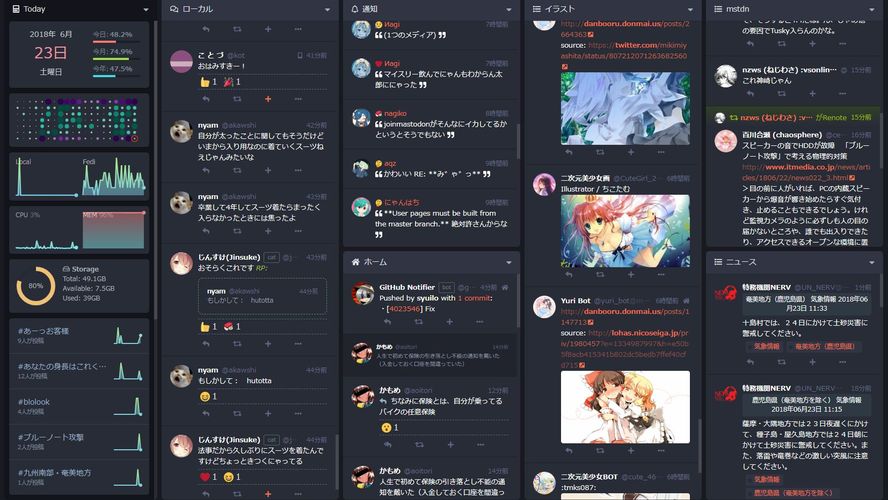
Task: Reply to ことづ's おはみすきー post
Action: coord(206,99)
